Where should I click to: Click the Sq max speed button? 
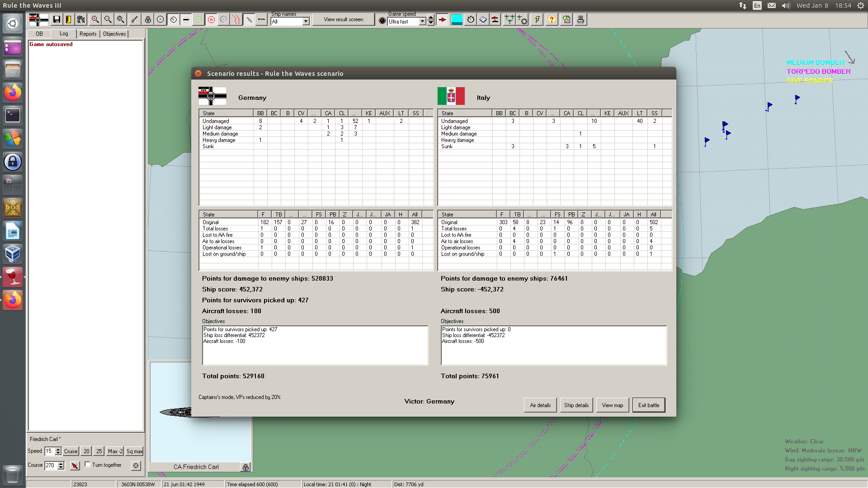click(x=134, y=451)
